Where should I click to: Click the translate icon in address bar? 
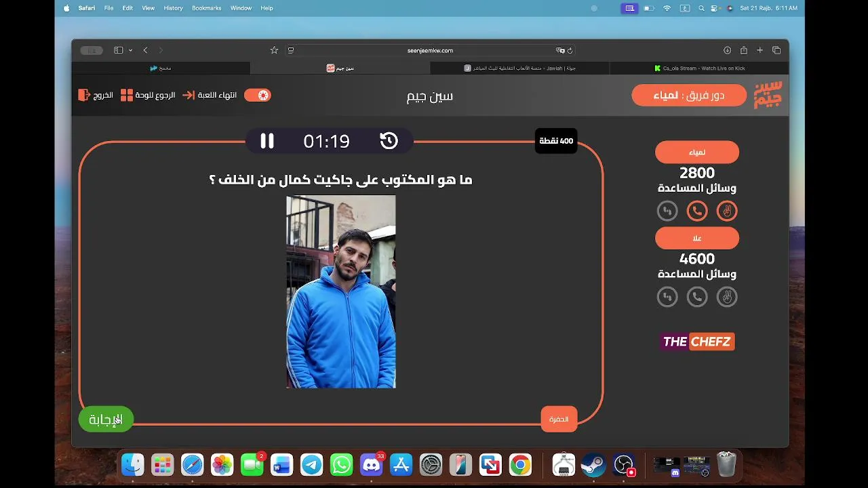tap(560, 50)
